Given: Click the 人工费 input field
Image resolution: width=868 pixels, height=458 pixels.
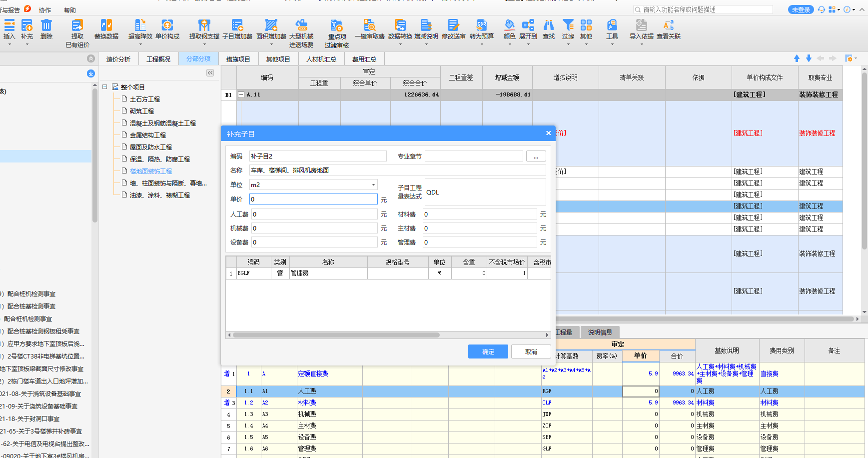Looking at the screenshot, I should pyautogui.click(x=314, y=214).
